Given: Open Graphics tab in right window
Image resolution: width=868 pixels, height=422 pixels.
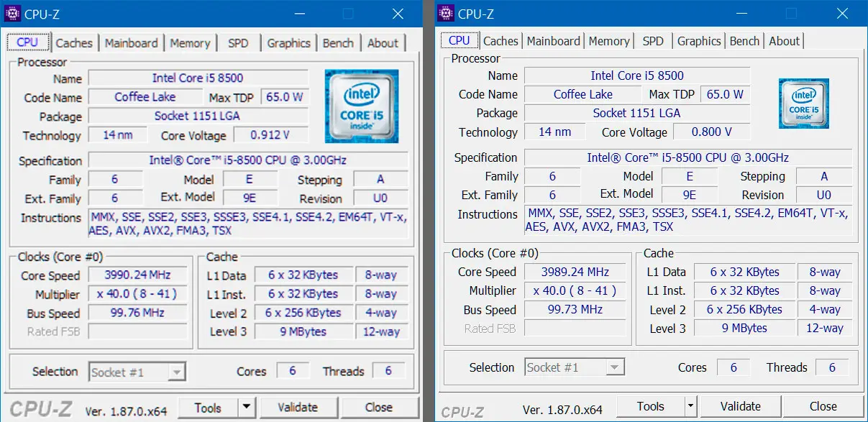Looking at the screenshot, I should [699, 41].
